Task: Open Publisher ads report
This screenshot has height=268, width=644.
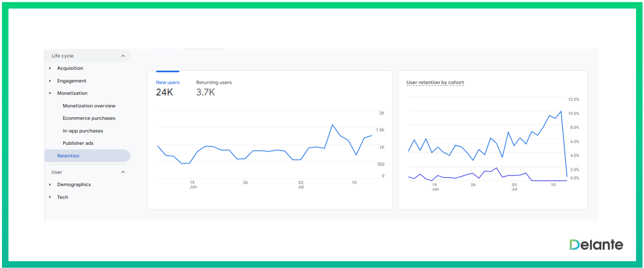Action: coord(78,143)
